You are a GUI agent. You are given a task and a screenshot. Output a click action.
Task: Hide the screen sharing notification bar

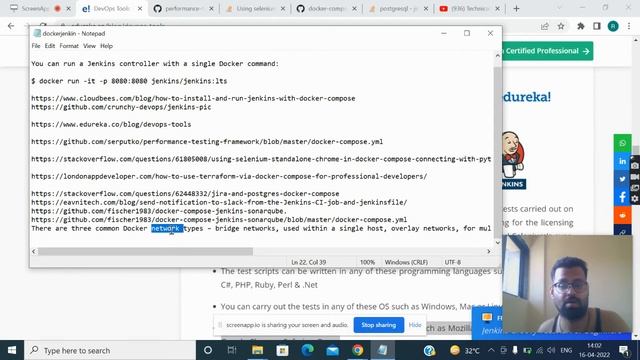coord(415,325)
